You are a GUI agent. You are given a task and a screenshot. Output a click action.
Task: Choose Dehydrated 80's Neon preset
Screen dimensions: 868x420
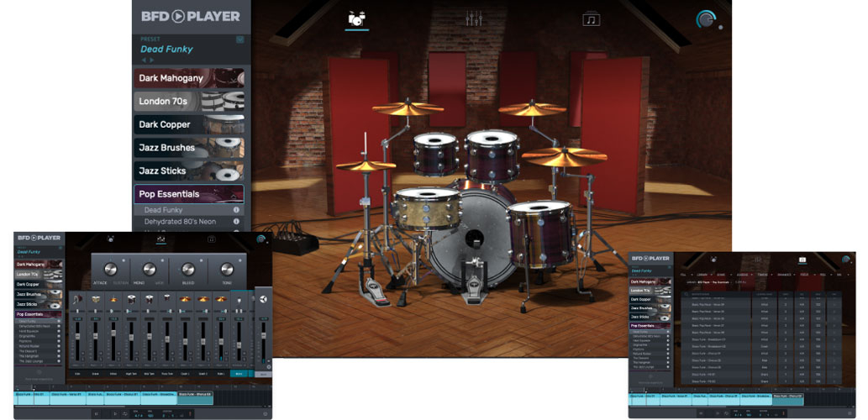[x=180, y=222]
